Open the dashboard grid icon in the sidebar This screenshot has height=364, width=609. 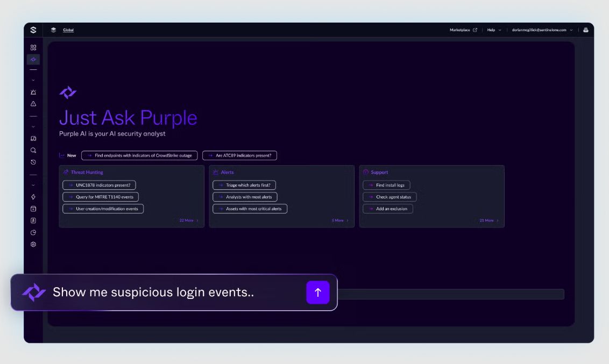coord(33,47)
